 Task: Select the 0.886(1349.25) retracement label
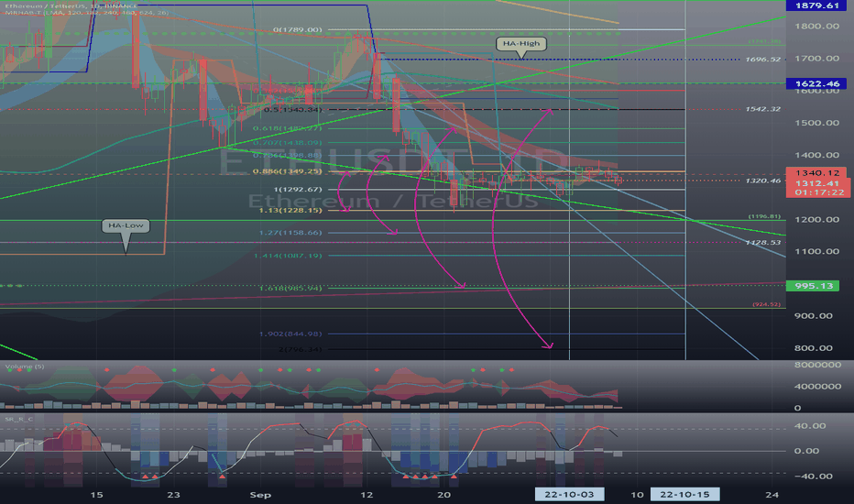(288, 171)
